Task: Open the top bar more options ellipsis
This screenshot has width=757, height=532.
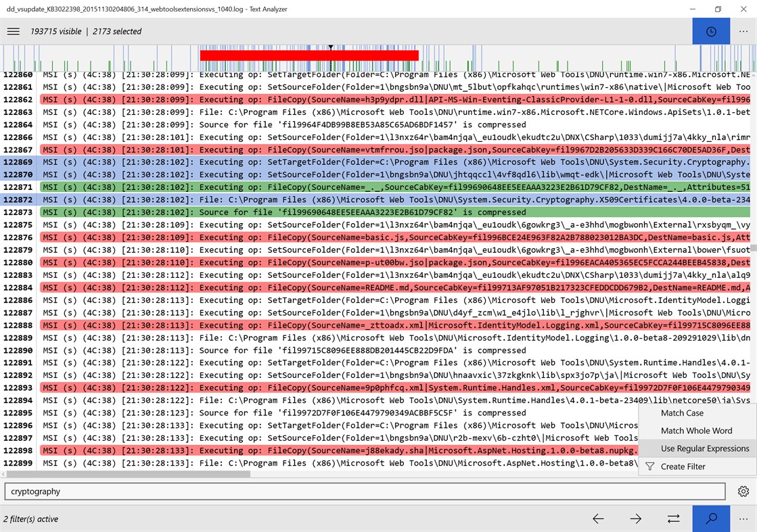Action: click(x=743, y=31)
